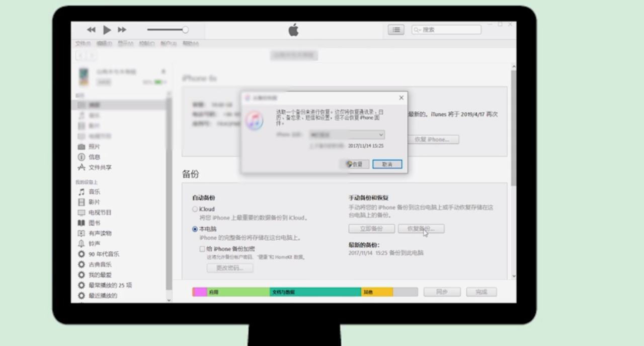Viewport: 644px width, 346px height.
Task: Click the 备份 section heading
Action: (191, 174)
